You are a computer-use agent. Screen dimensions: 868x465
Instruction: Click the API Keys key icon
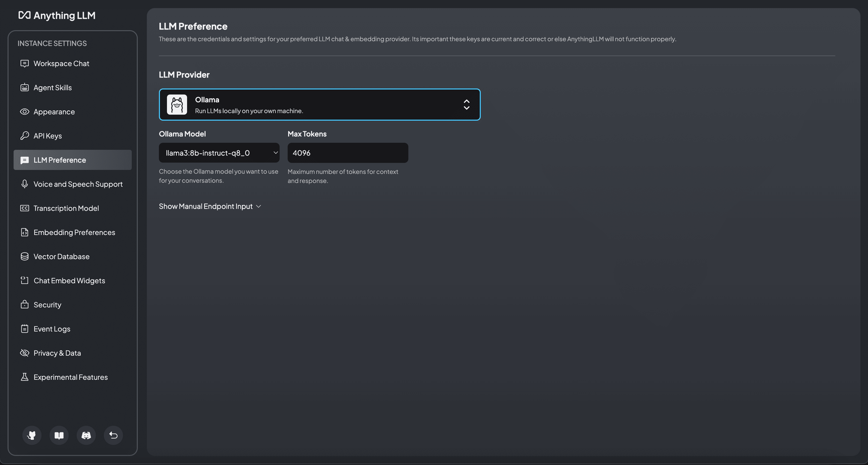[25, 136]
